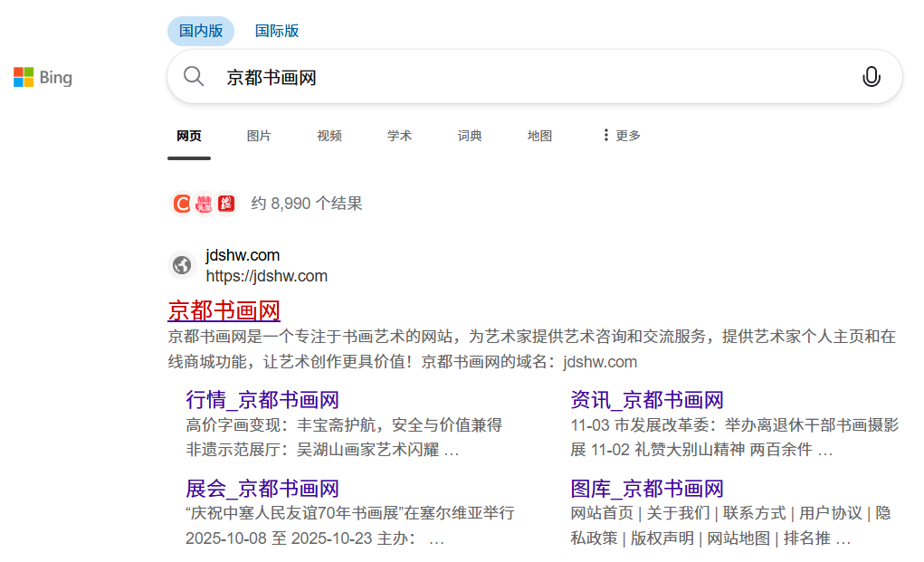Click the globe favicon beside jdshw.com

pyautogui.click(x=182, y=265)
